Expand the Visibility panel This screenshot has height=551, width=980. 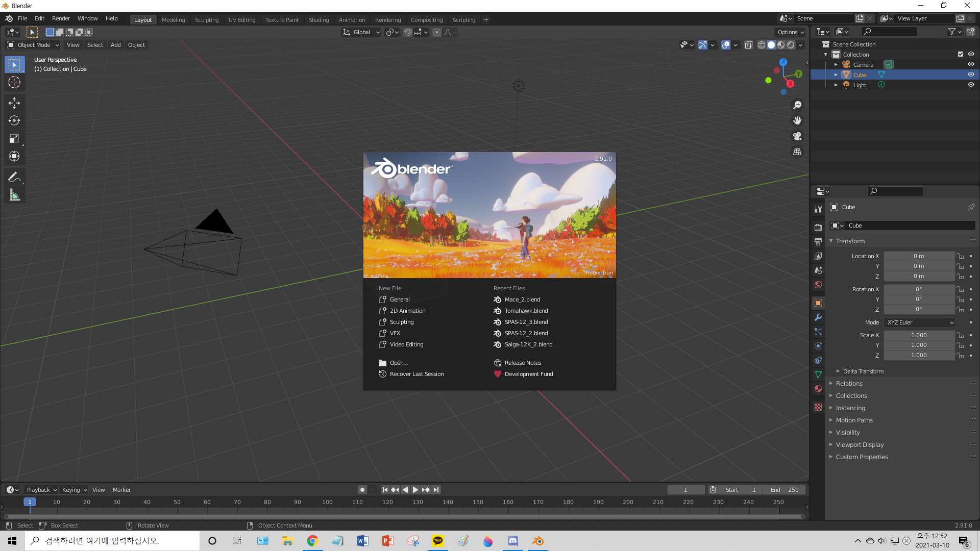tap(847, 433)
